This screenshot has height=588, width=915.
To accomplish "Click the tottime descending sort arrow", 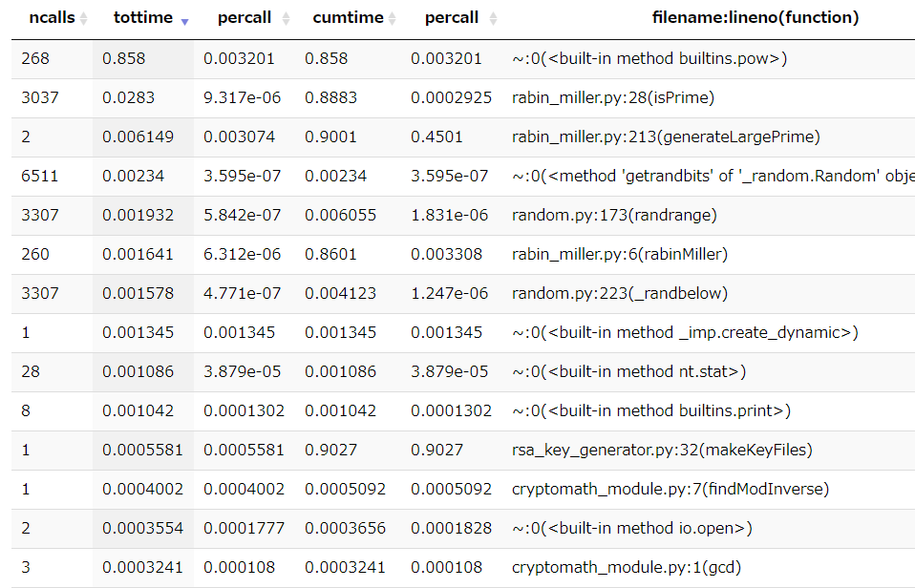I will (185, 22).
